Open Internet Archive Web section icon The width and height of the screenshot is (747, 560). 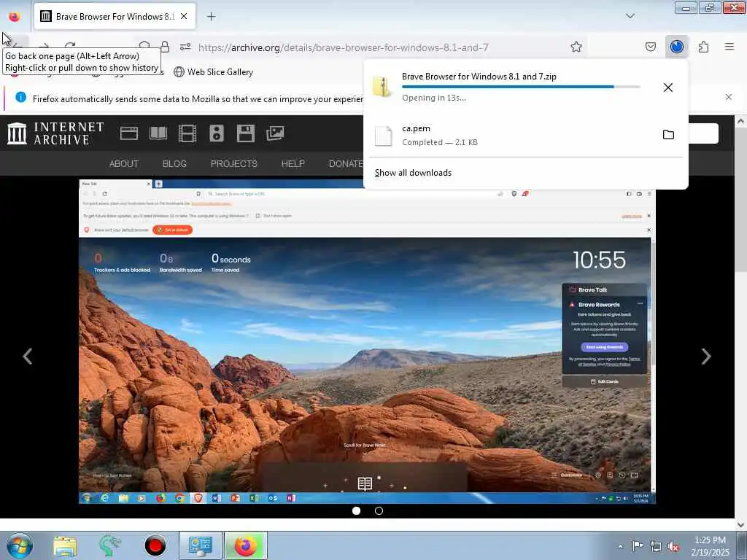point(128,133)
